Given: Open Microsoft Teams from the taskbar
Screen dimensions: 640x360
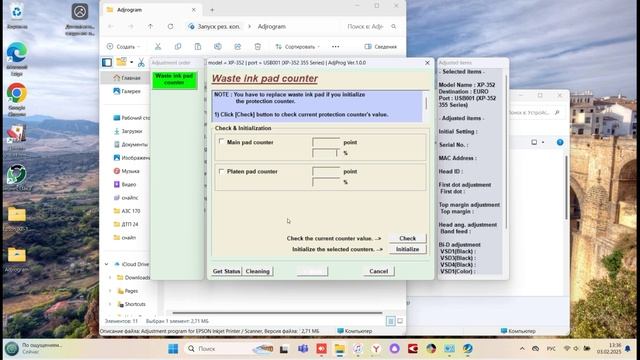Looking at the screenshot, I should (303, 349).
